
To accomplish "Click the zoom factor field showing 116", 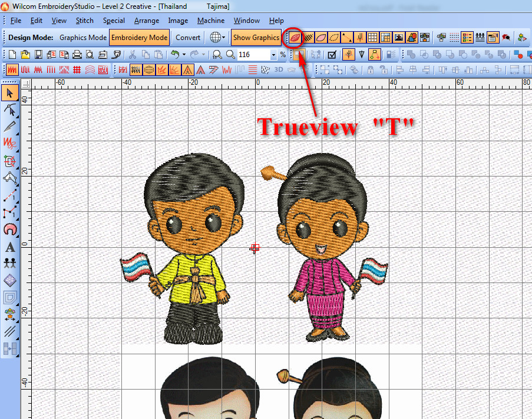I will click(x=253, y=55).
